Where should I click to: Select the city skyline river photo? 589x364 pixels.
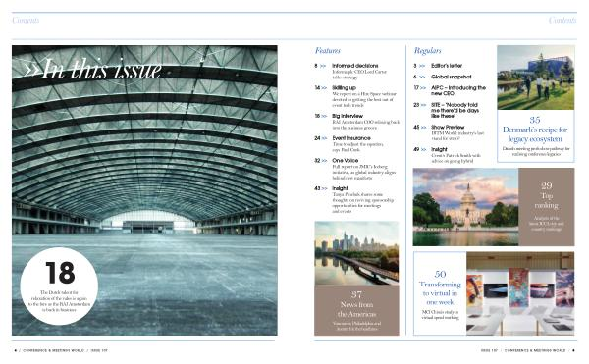[356, 253]
